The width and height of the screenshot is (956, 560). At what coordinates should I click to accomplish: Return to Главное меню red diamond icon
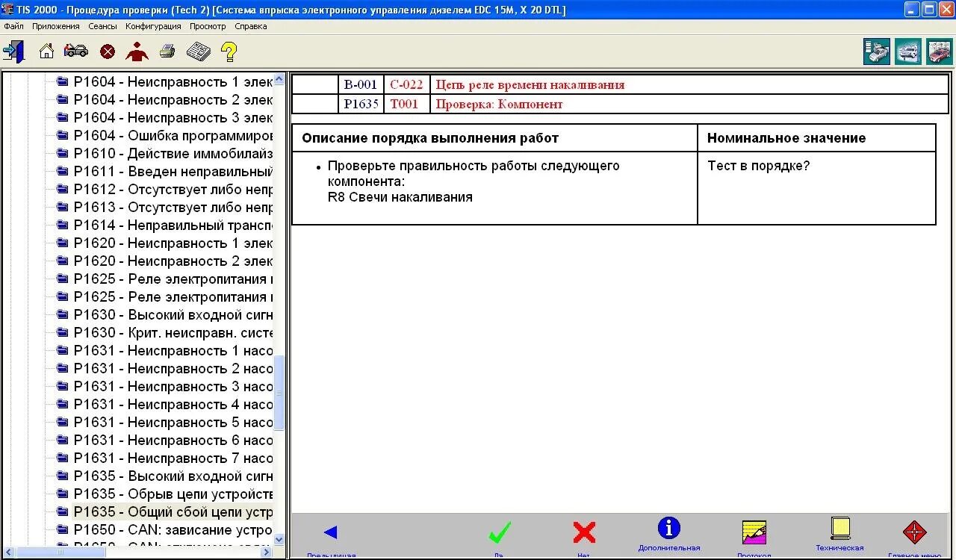(x=914, y=532)
